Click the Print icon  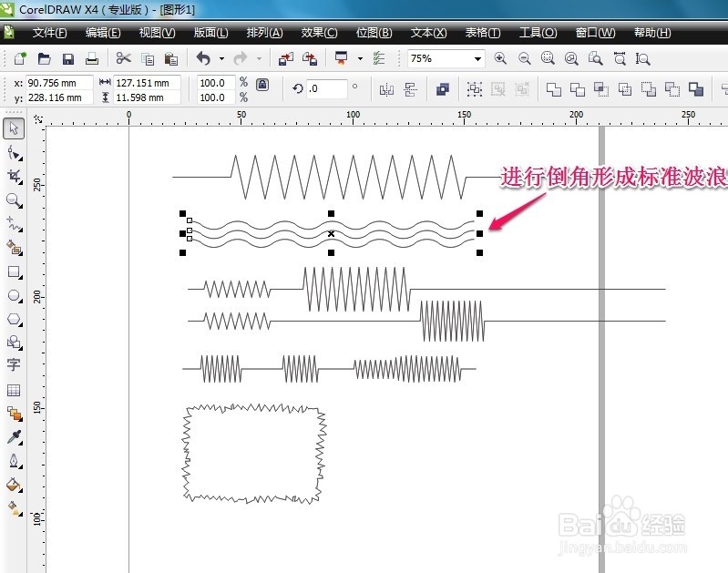(x=92, y=58)
